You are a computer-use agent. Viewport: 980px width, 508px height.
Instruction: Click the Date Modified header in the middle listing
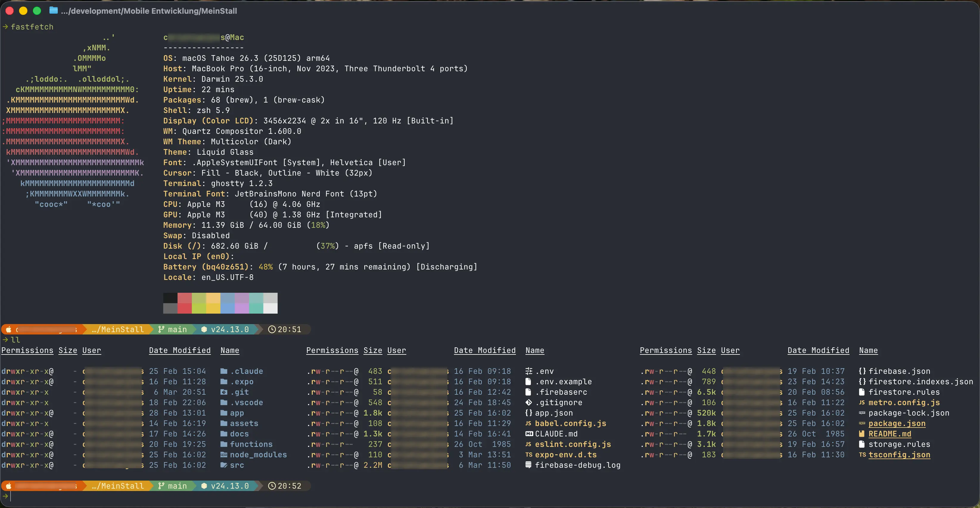pyautogui.click(x=485, y=350)
